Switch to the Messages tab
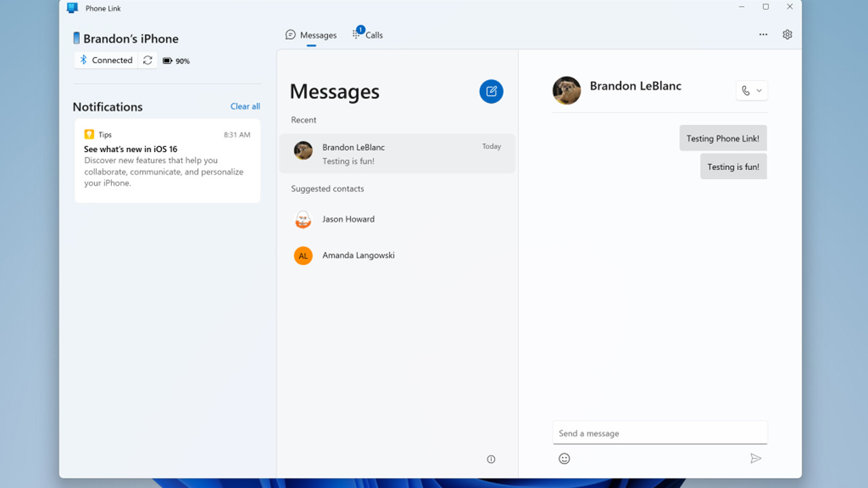The height and width of the screenshot is (488, 868). (311, 35)
